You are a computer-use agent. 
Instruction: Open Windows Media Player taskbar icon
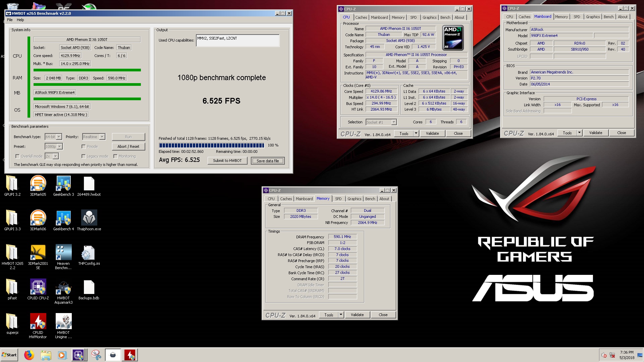(x=62, y=355)
